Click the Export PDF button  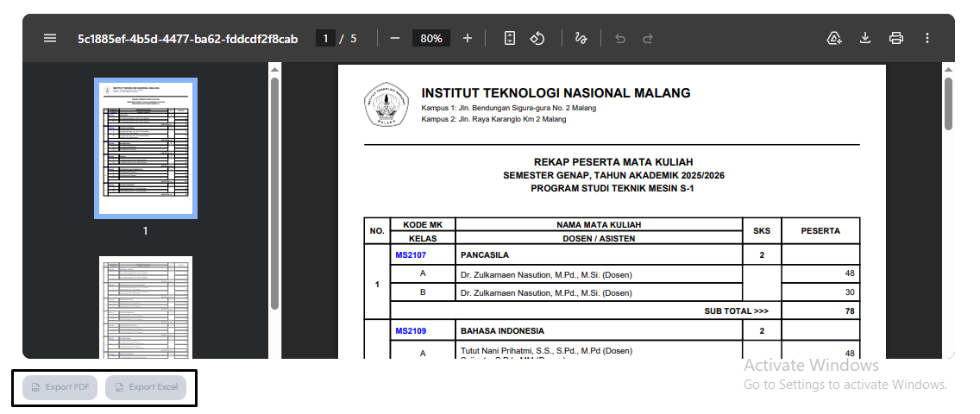[x=60, y=387]
